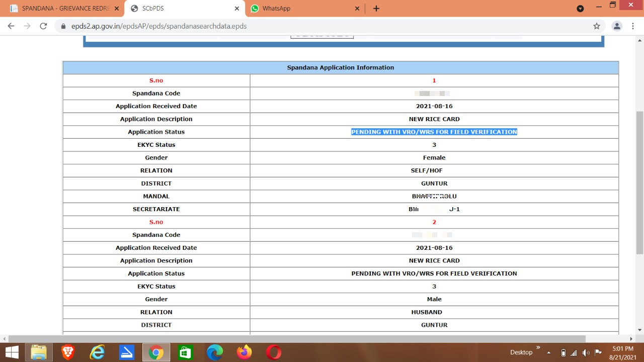Open File Explorer from the taskbar
Viewport: 644px width, 362px height.
(x=39, y=352)
